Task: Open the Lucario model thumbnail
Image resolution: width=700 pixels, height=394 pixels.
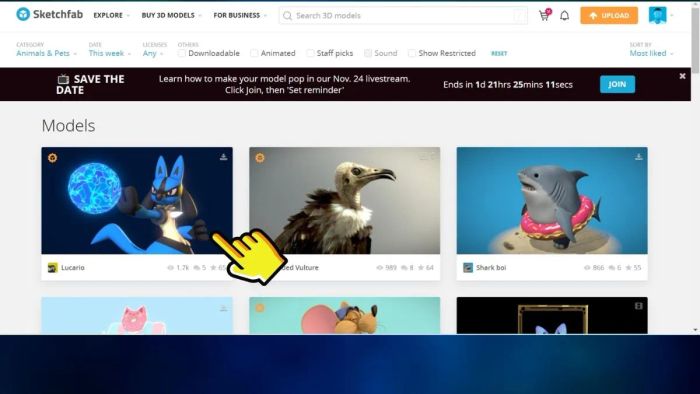Action: (x=137, y=200)
